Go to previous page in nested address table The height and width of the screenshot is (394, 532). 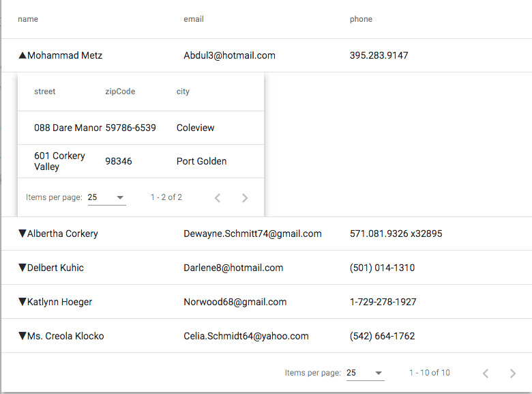pyautogui.click(x=218, y=198)
